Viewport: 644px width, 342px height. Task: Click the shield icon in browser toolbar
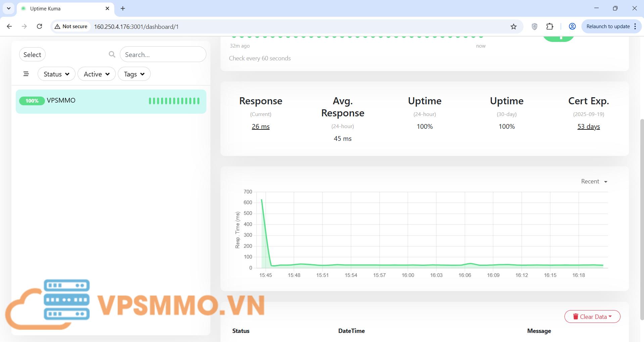click(535, 26)
